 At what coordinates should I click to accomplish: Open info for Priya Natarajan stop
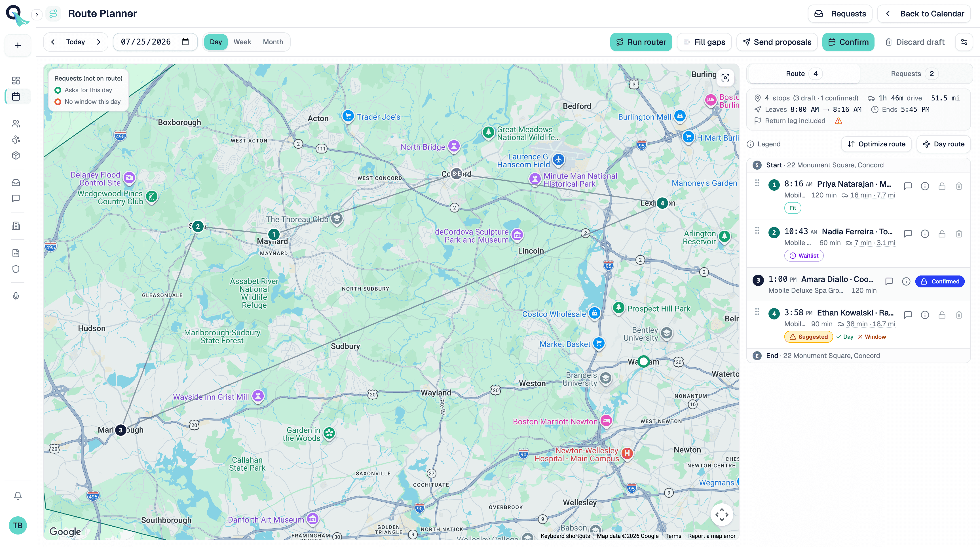click(925, 186)
